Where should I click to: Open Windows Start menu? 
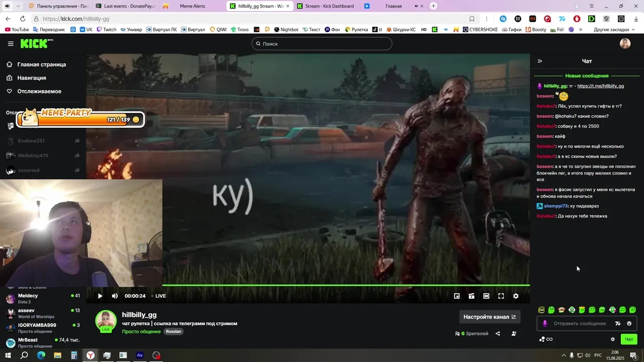tap(8, 355)
